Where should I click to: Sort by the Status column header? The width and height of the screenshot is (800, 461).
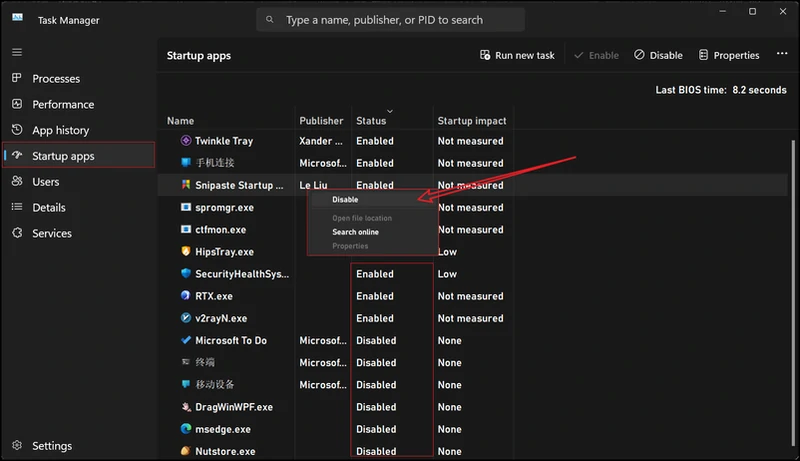pos(371,121)
